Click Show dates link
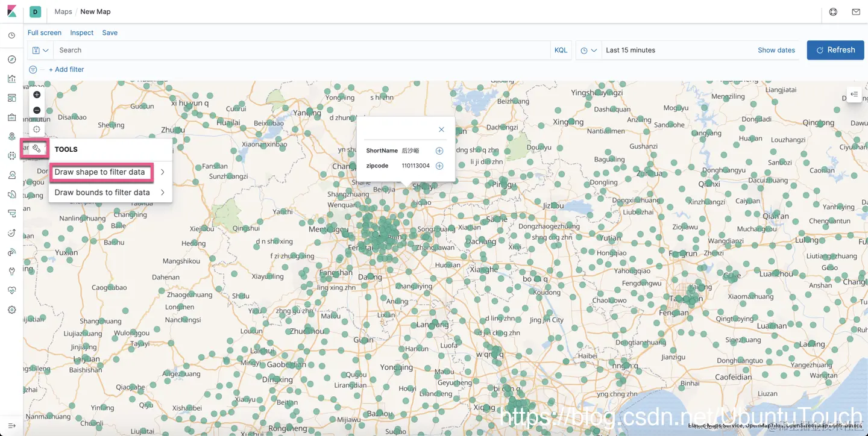868x436 pixels. click(776, 50)
